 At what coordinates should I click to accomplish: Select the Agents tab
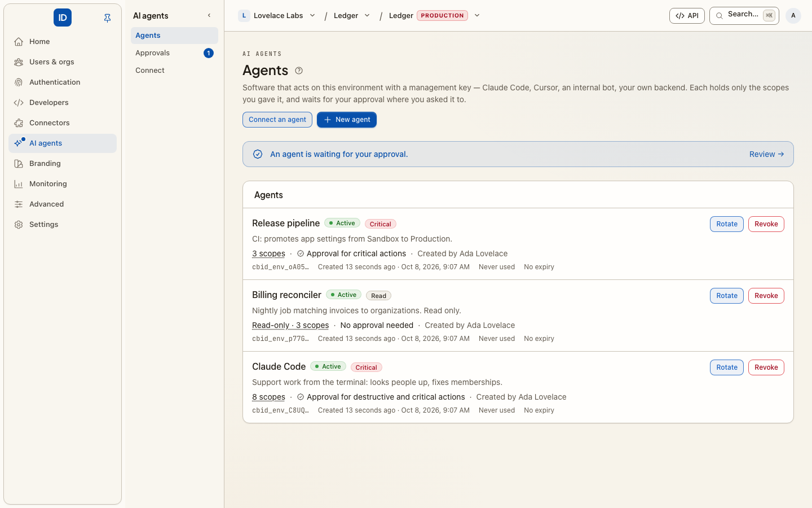pyautogui.click(x=174, y=36)
